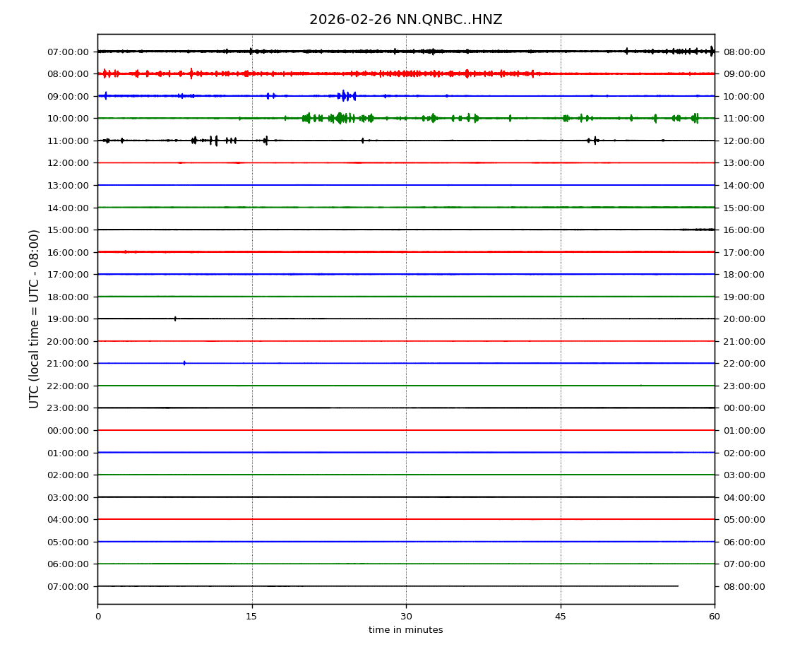Click the 60 tick on the x-axis
Screen dimensions: 812x671
click(715, 617)
